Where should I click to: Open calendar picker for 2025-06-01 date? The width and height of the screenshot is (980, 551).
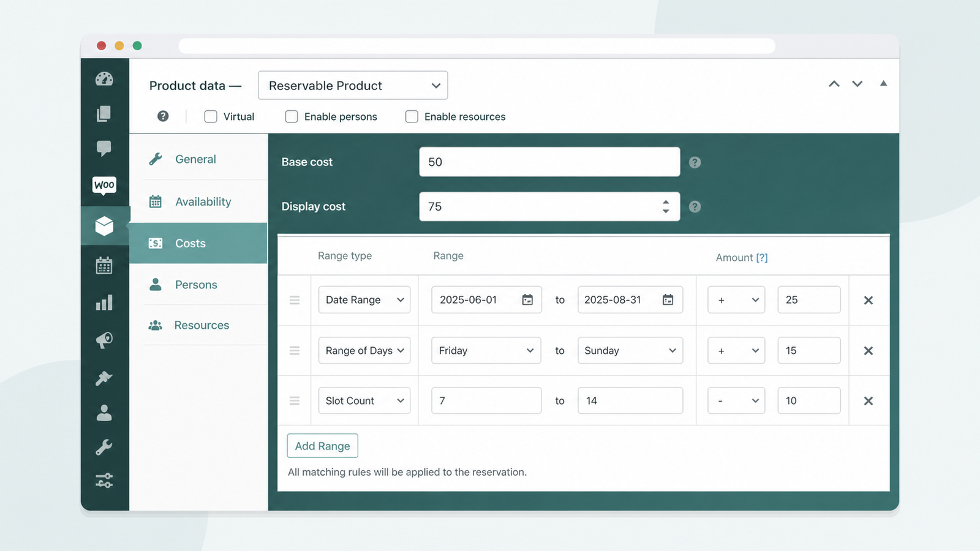[527, 300]
